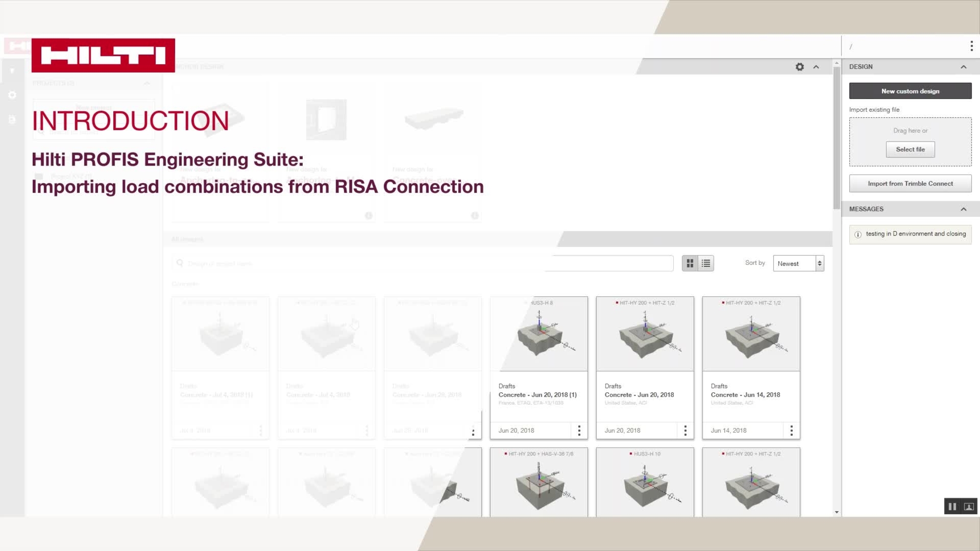Viewport: 980px width, 551px height.
Task: Click the design search input field
Action: click(x=421, y=264)
